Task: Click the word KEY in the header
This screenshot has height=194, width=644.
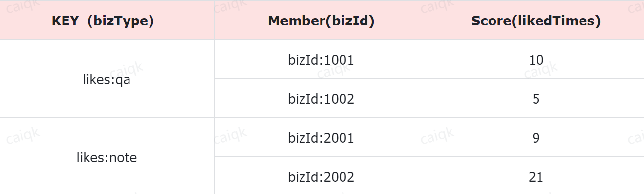Action: [65, 22]
